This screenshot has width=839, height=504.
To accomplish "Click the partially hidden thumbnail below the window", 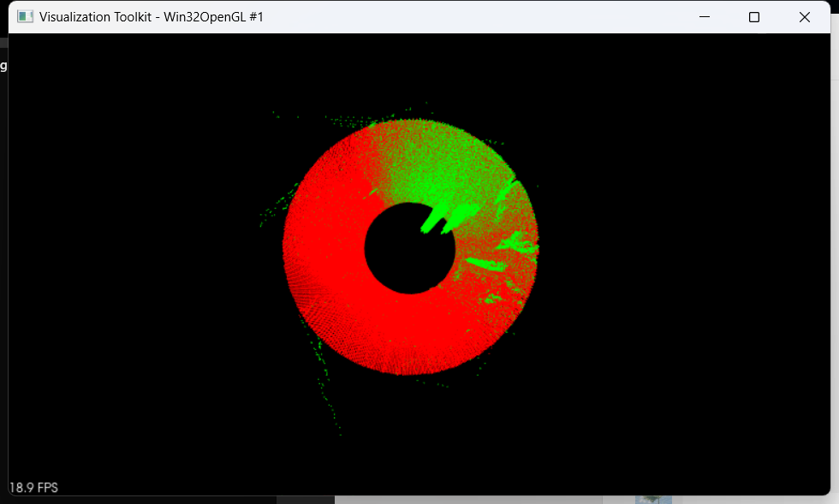I will [x=653, y=499].
